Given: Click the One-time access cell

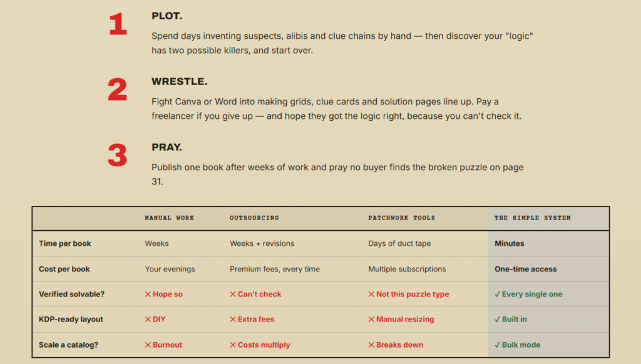Looking at the screenshot, I should point(526,269).
